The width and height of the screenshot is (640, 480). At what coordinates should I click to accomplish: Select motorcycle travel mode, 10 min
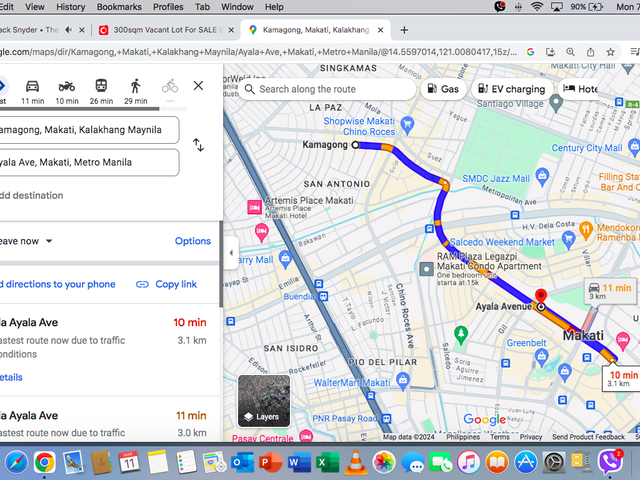pos(67,92)
